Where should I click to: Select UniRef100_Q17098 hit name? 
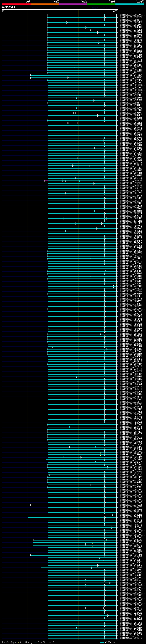(131, 567)
